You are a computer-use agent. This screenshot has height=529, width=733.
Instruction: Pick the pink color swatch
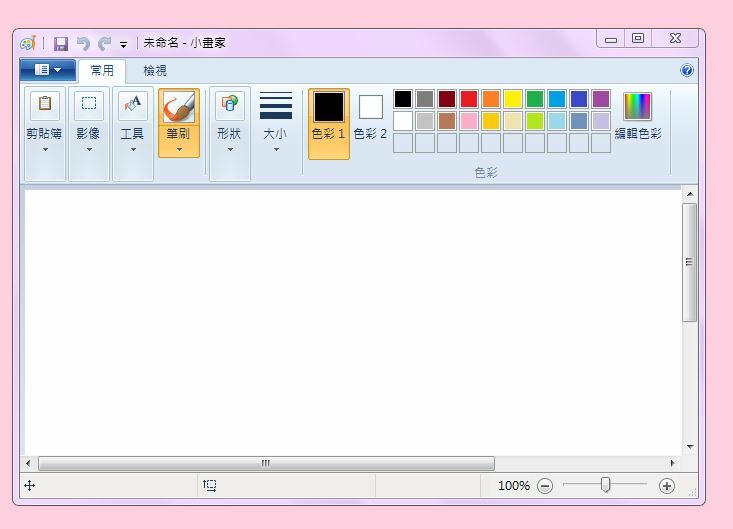[x=469, y=121]
